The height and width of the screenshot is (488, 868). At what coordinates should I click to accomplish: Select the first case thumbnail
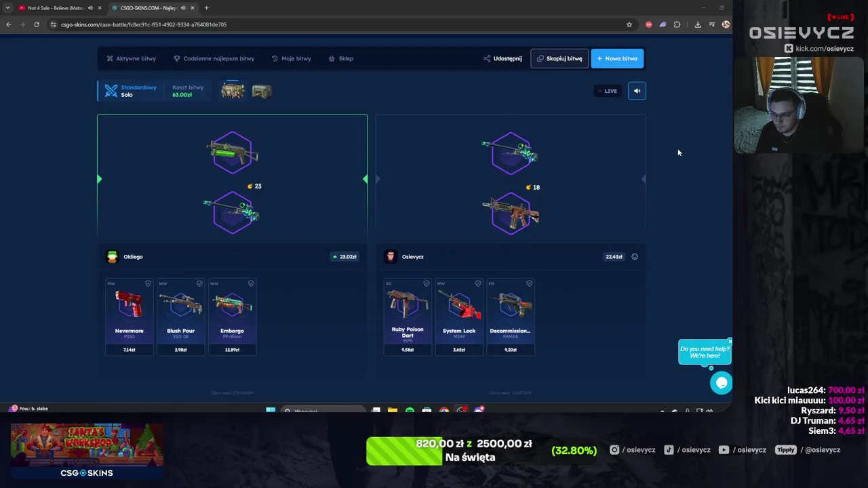click(x=233, y=91)
